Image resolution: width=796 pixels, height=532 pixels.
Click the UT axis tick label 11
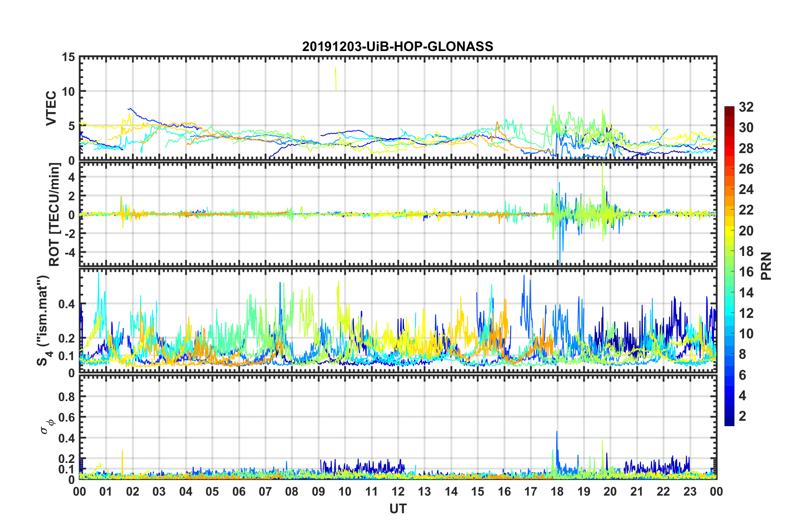(x=372, y=491)
